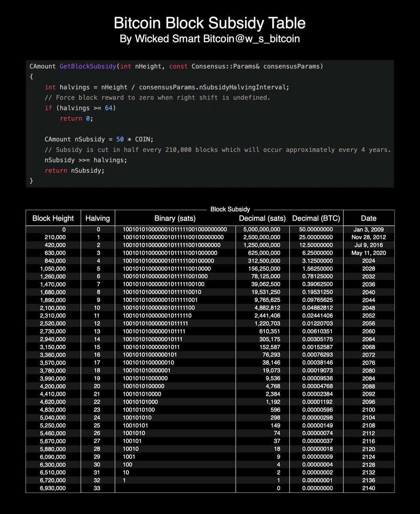Click the 'Block Subsidy' table caption
This screenshot has width=420, height=514.
[x=230, y=209]
